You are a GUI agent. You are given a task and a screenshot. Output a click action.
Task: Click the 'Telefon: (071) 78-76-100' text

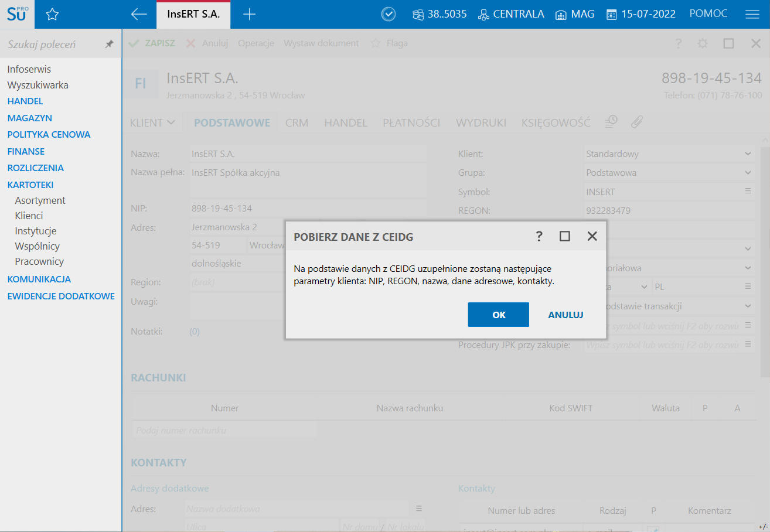click(713, 96)
